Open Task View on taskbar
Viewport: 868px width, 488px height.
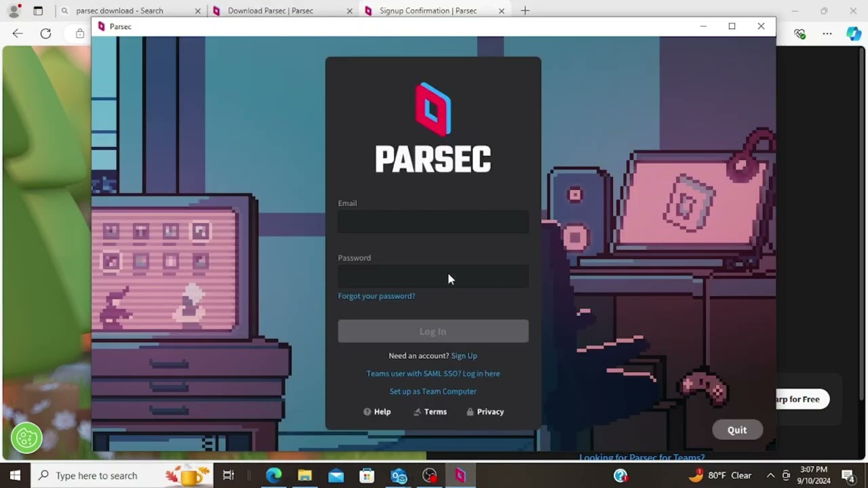(x=229, y=476)
